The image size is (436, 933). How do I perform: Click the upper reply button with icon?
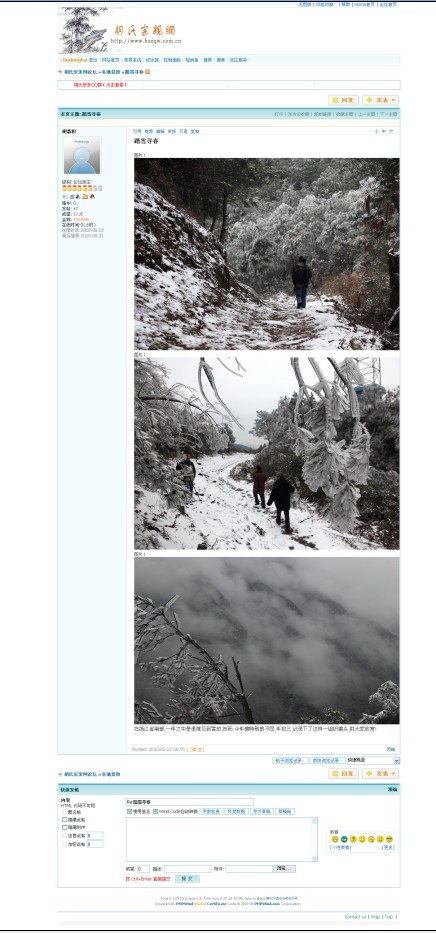click(x=343, y=101)
